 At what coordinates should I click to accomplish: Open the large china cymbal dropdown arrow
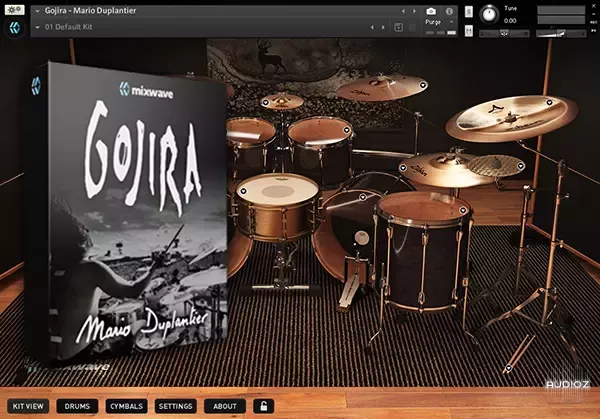click(x=549, y=102)
